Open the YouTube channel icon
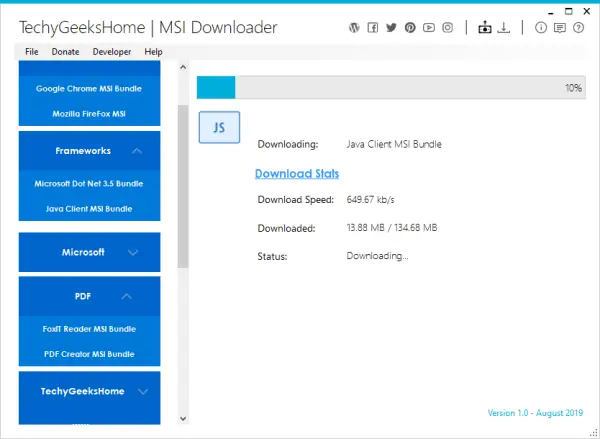Viewport: 600px width, 439px height. (x=429, y=28)
